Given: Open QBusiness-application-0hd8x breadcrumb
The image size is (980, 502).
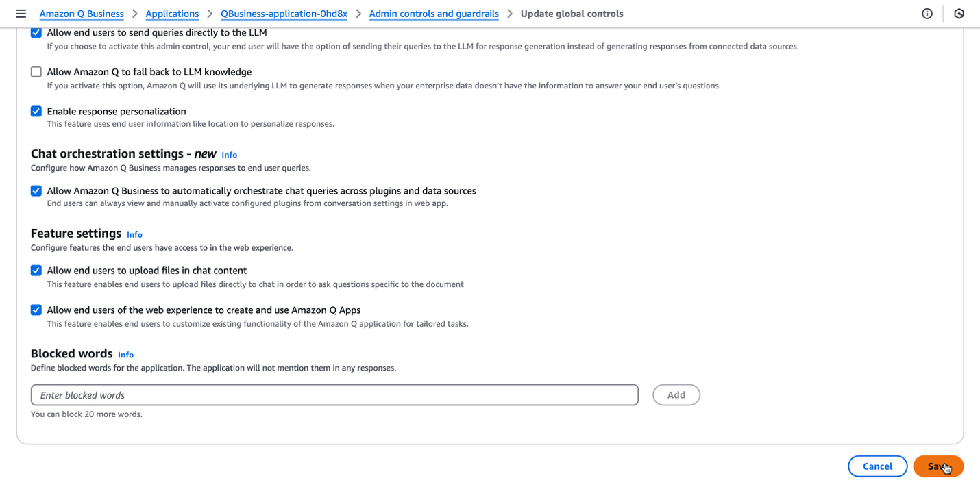Looking at the screenshot, I should [284, 14].
